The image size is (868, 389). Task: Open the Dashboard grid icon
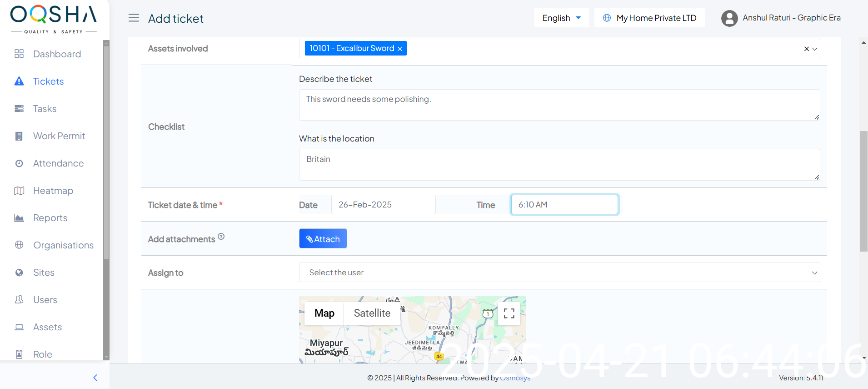coord(19,54)
